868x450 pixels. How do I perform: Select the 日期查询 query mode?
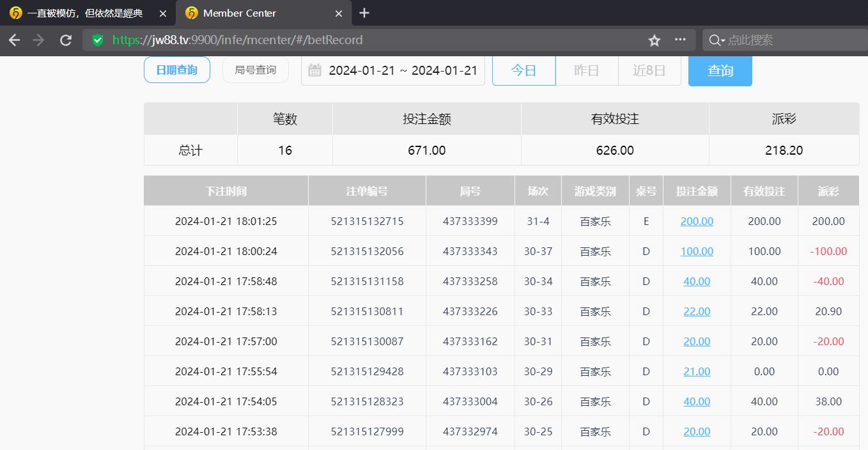coord(177,70)
